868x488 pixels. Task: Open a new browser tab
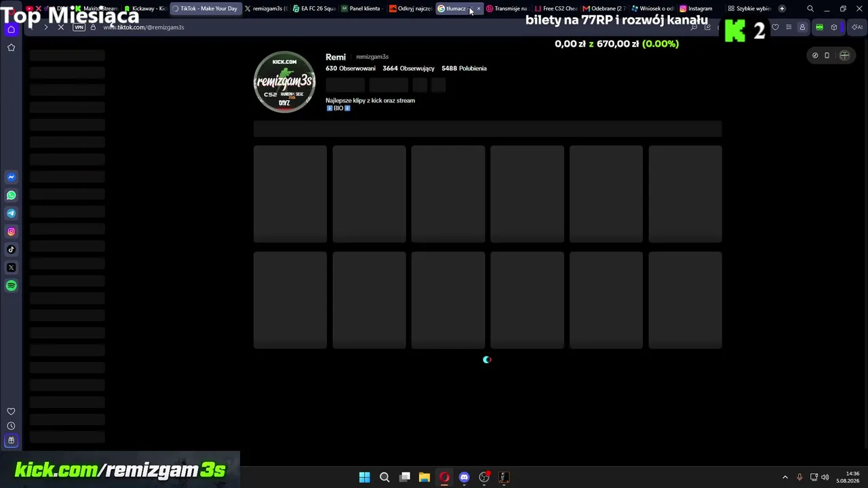[x=782, y=9]
